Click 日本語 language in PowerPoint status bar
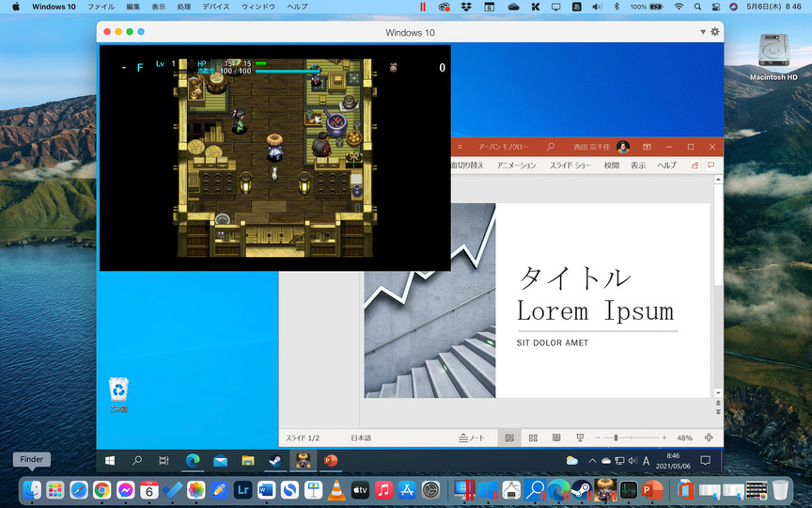Image resolution: width=812 pixels, height=508 pixels. click(x=361, y=438)
